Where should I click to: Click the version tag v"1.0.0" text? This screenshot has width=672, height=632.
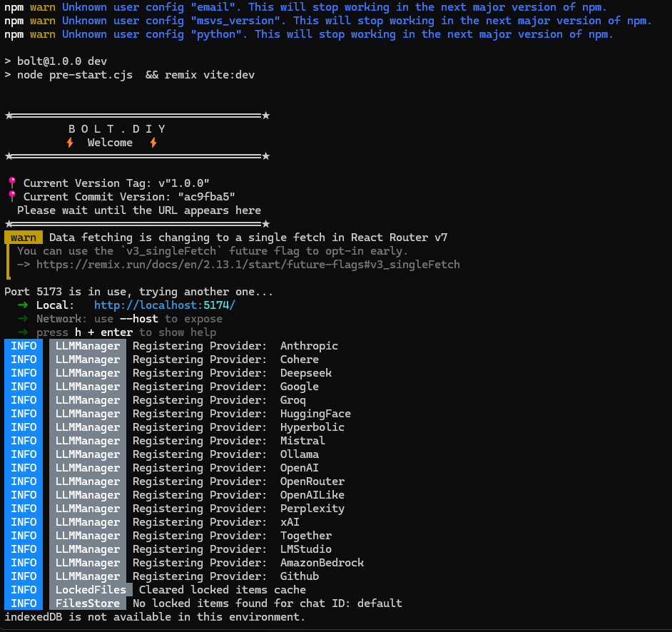(183, 183)
